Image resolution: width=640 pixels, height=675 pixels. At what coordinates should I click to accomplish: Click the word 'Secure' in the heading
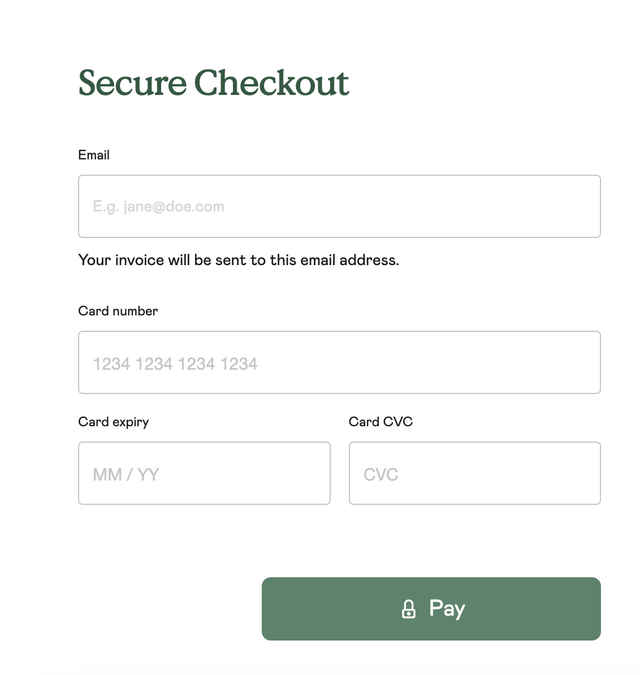133,83
